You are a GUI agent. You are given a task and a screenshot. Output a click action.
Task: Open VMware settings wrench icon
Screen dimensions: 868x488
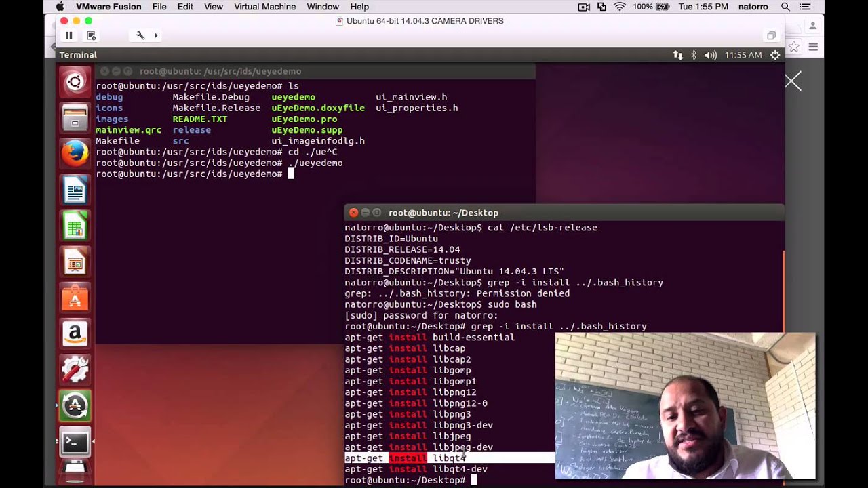[140, 35]
